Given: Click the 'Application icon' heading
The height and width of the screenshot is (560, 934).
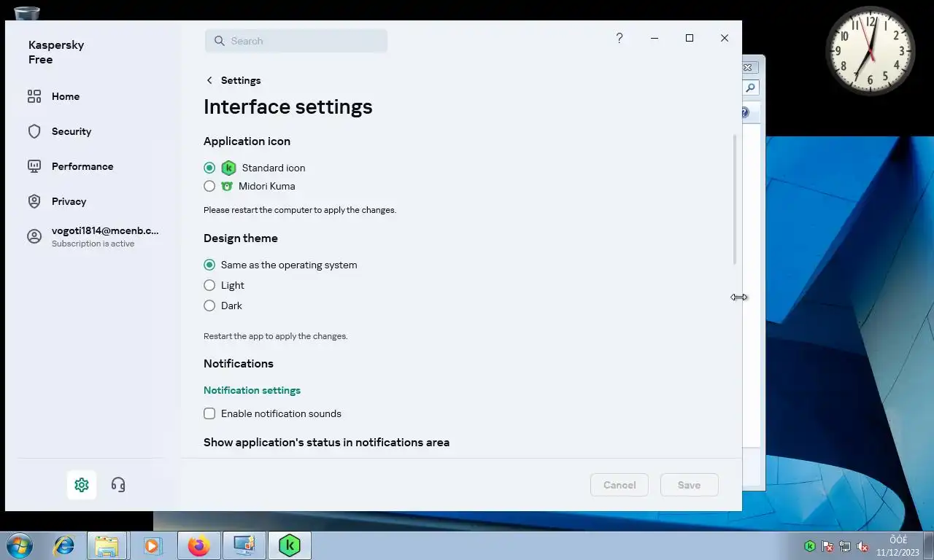Looking at the screenshot, I should 247,141.
